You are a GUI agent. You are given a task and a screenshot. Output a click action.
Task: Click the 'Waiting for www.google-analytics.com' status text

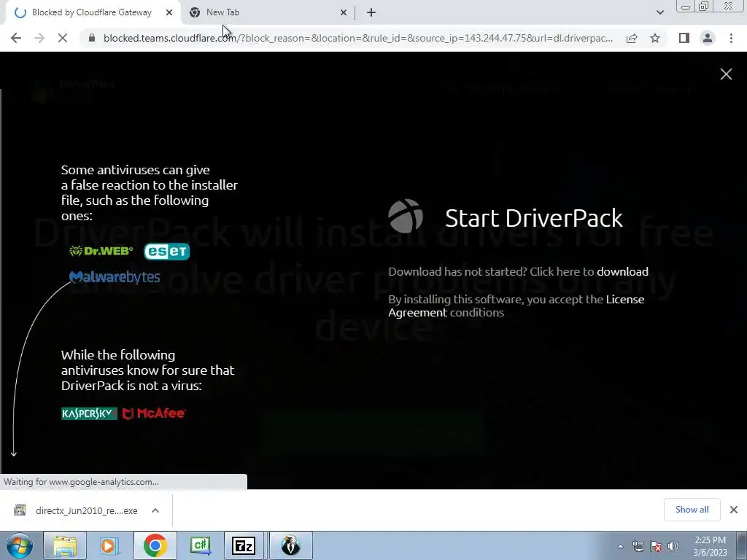coord(80,482)
